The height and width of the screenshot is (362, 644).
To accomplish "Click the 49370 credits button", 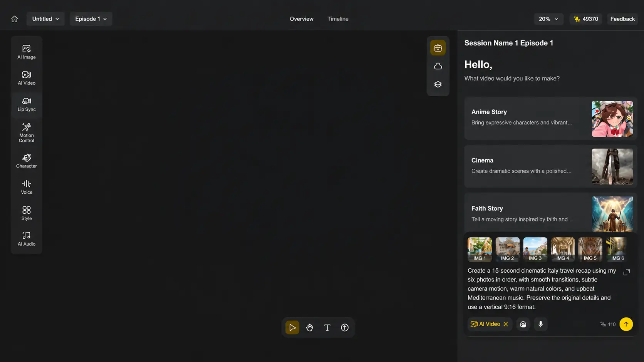I will coord(586,19).
